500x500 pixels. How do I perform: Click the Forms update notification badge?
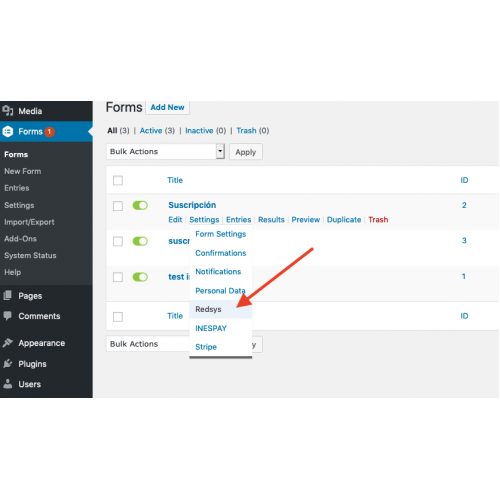(x=49, y=131)
